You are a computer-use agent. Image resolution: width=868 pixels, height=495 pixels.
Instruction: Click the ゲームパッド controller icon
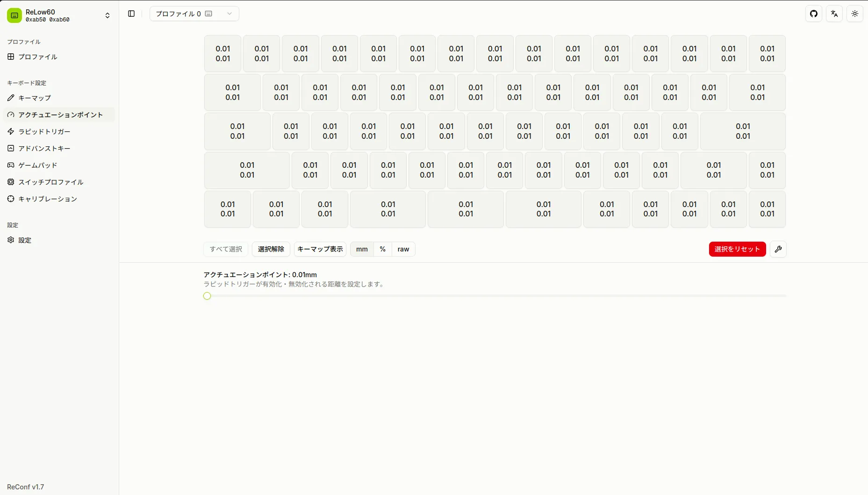(11, 165)
